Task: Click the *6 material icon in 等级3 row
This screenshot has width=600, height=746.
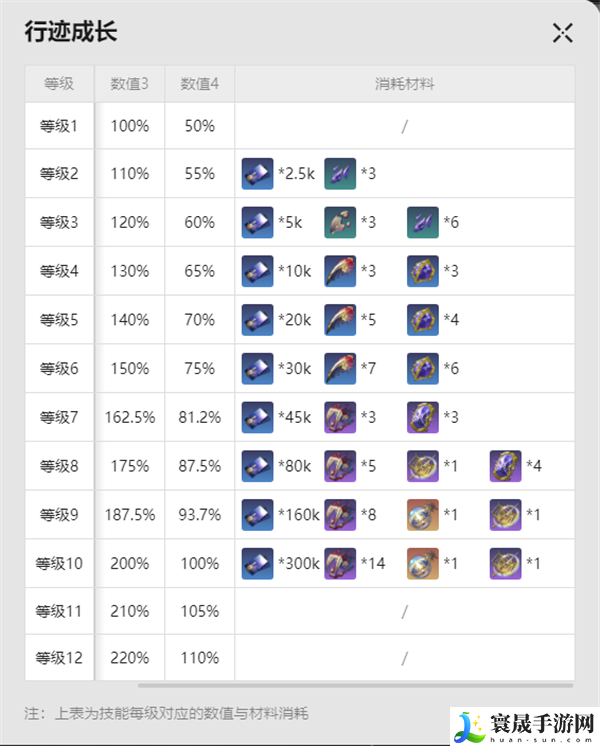Action: (x=423, y=223)
